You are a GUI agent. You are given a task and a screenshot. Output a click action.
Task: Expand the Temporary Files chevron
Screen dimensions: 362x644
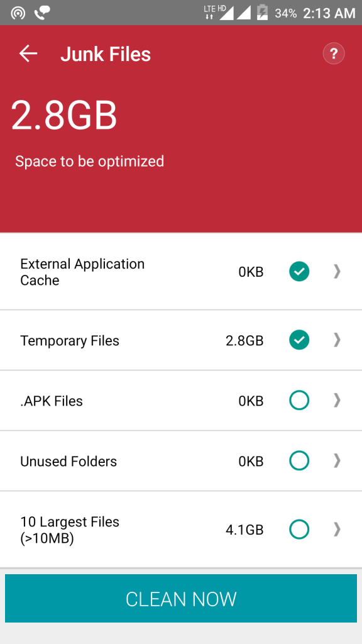337,340
